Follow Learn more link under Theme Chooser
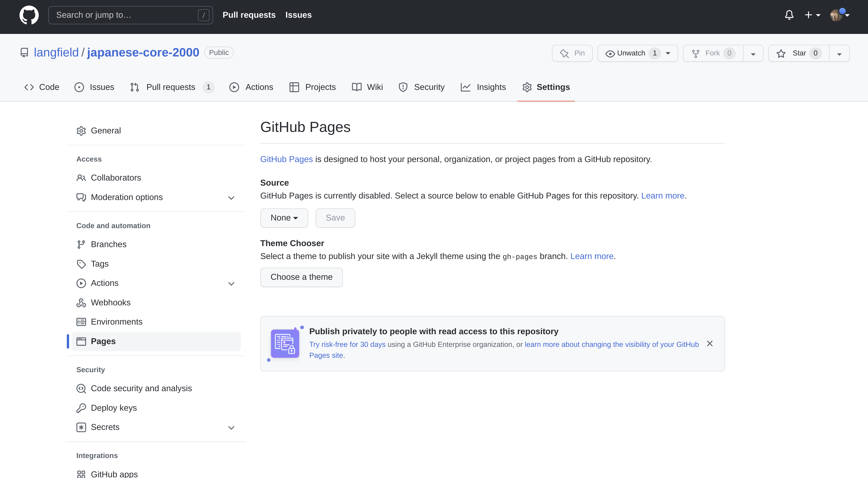 tap(592, 256)
